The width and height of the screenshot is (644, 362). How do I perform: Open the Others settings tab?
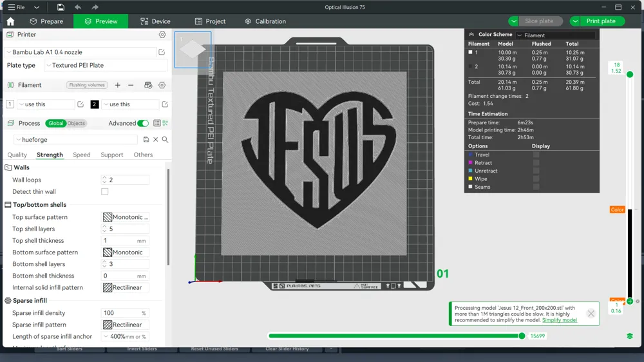[x=143, y=155]
